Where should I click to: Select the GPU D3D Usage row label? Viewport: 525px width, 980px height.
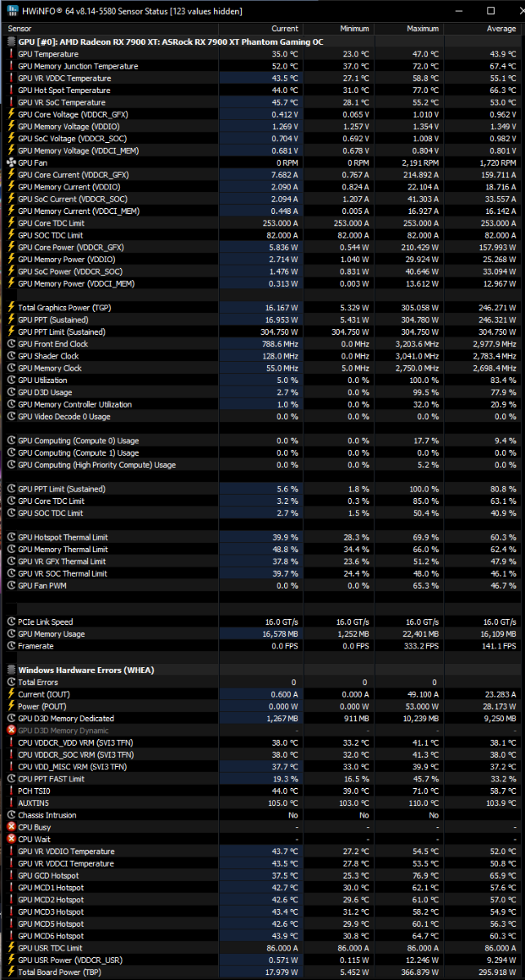[45, 392]
